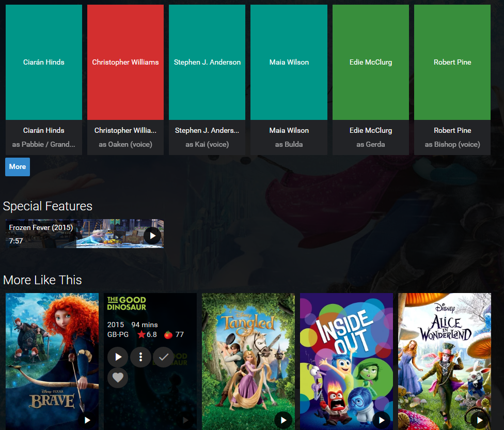Play Alice in Wonderland from poster icon

point(480,420)
